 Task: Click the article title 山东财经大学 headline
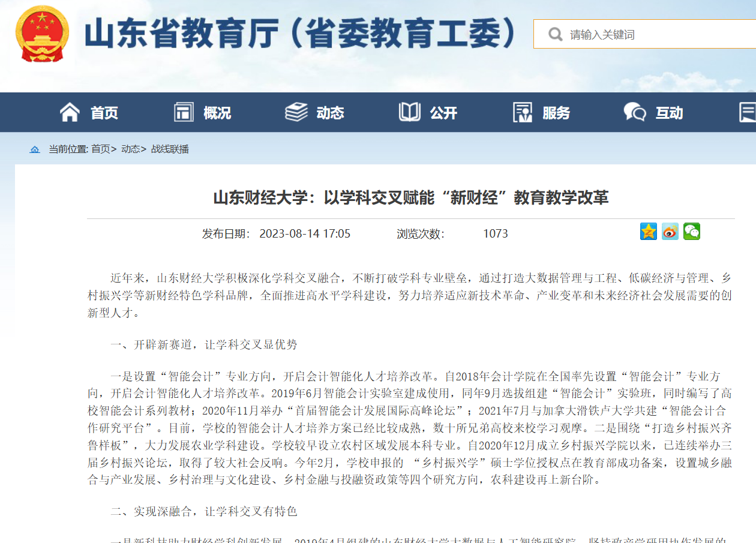pyautogui.click(x=411, y=197)
